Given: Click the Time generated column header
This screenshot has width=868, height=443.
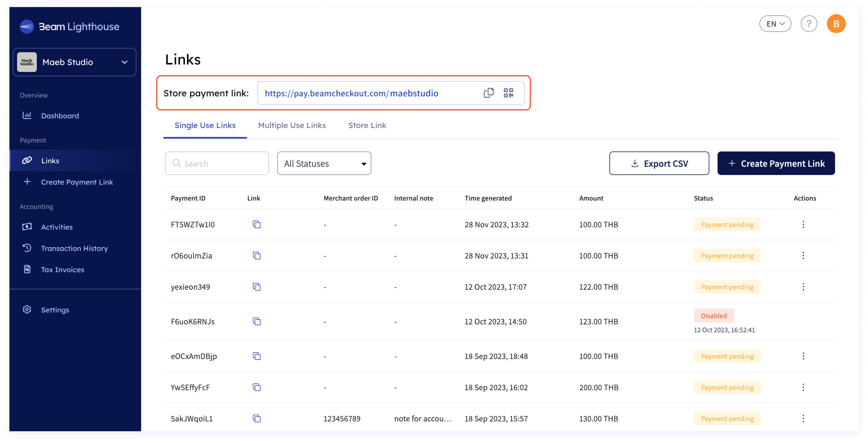Looking at the screenshot, I should click(x=488, y=198).
